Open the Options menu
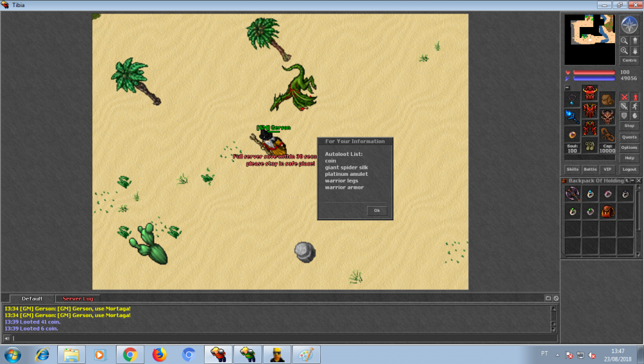The height and width of the screenshot is (364, 644). click(629, 148)
